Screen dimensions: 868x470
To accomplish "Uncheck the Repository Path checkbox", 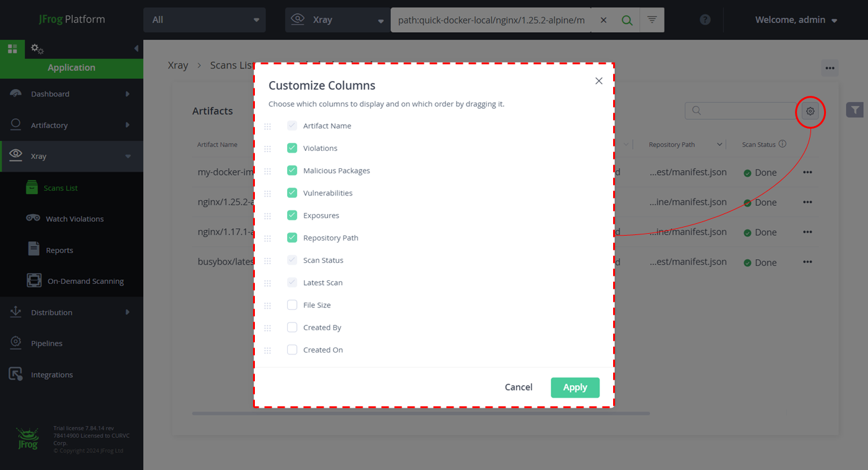I will click(x=292, y=237).
